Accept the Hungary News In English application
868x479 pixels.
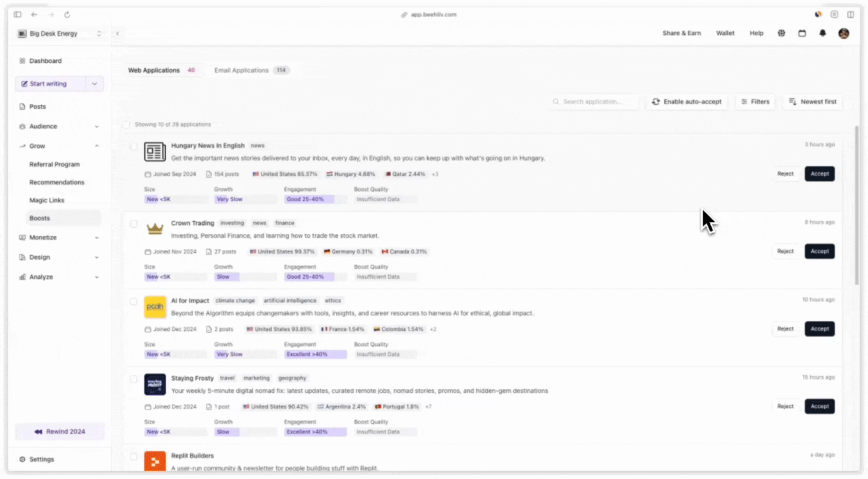coord(819,174)
